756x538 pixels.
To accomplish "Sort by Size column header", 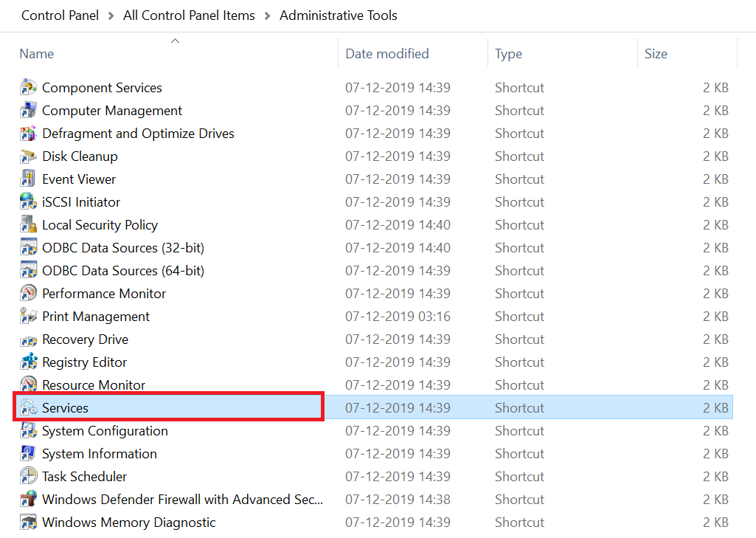I will pos(656,54).
